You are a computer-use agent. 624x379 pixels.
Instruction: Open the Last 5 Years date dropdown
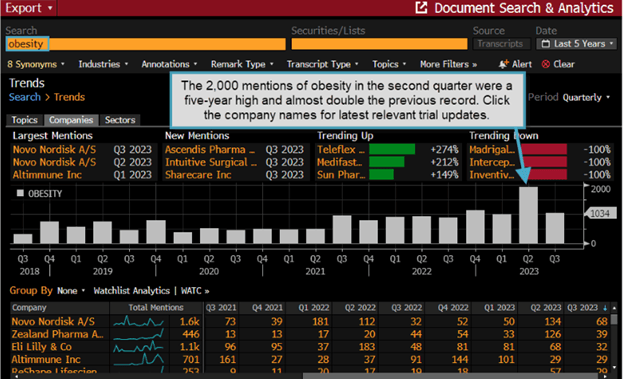(x=577, y=44)
